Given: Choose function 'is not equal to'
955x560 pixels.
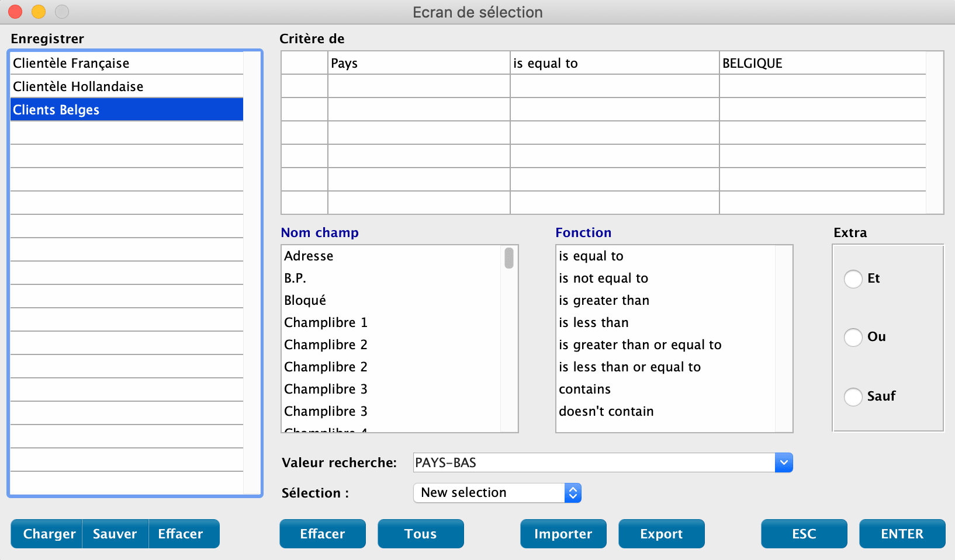Looking at the screenshot, I should click(x=666, y=278).
